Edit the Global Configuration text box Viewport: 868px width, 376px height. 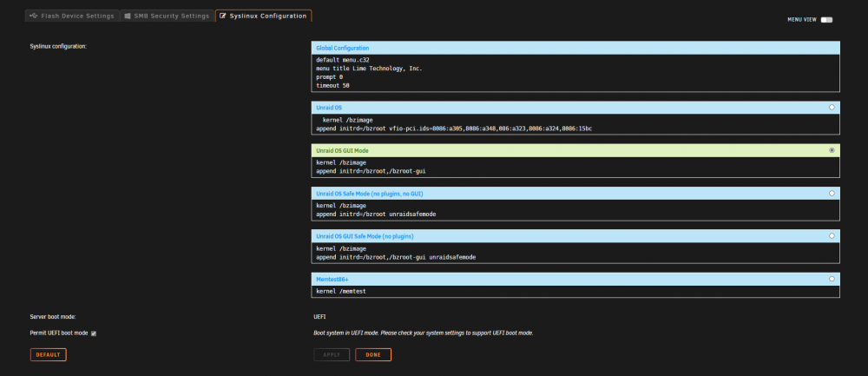(575, 73)
